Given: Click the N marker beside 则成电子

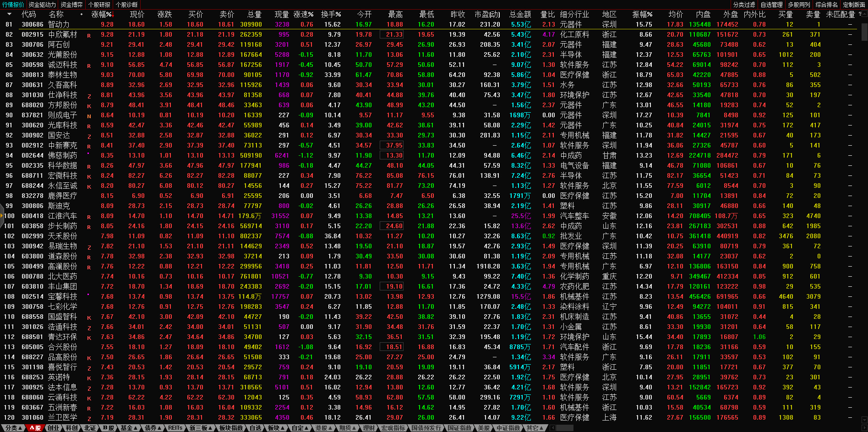Looking at the screenshot, I should point(89,116).
